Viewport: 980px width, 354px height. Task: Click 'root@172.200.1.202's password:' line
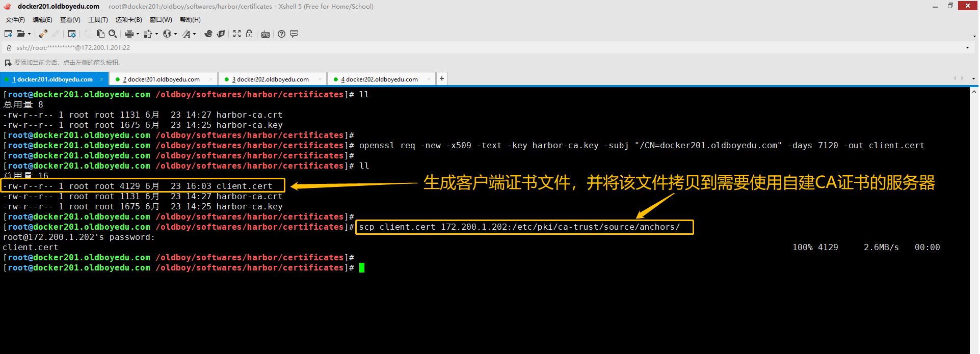pos(78,237)
